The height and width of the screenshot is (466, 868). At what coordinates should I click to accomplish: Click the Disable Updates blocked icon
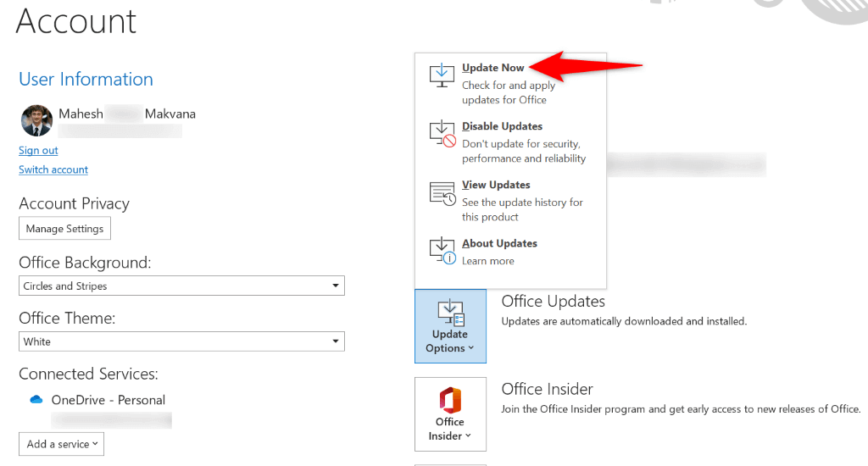(x=442, y=135)
